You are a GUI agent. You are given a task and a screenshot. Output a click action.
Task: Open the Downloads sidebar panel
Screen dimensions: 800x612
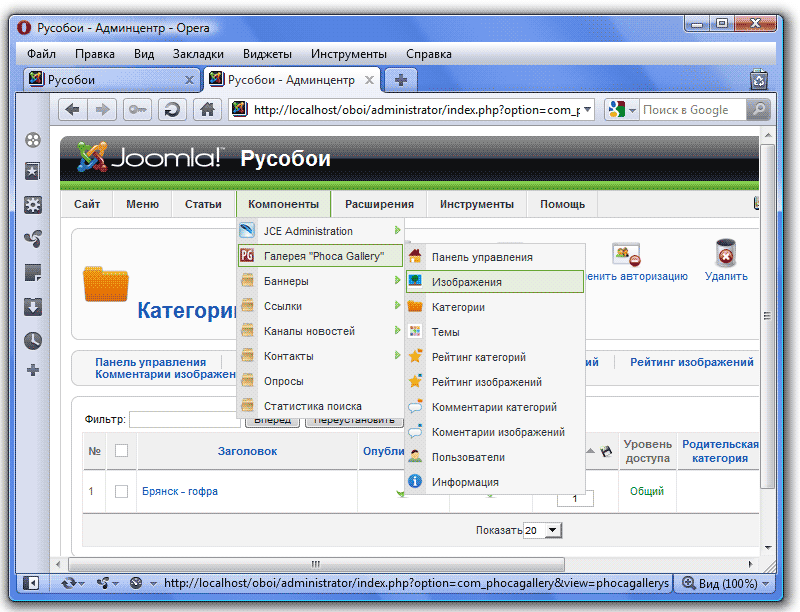point(33,306)
